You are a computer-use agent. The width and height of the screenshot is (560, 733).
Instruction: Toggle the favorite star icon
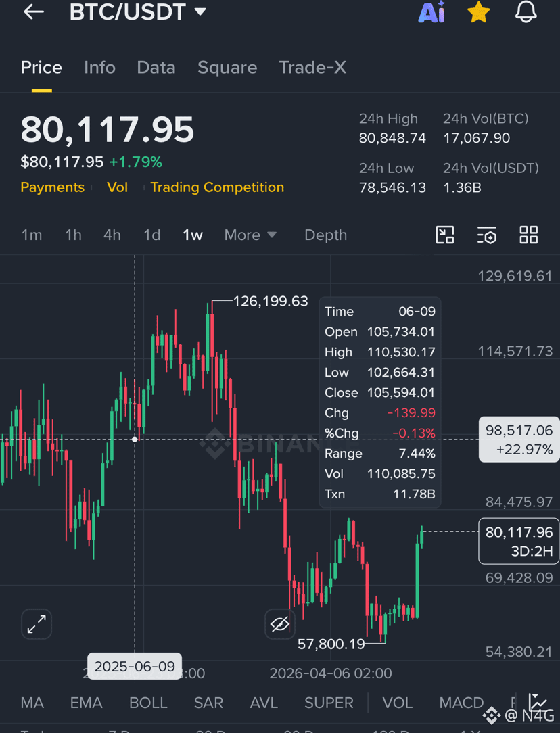tap(479, 11)
